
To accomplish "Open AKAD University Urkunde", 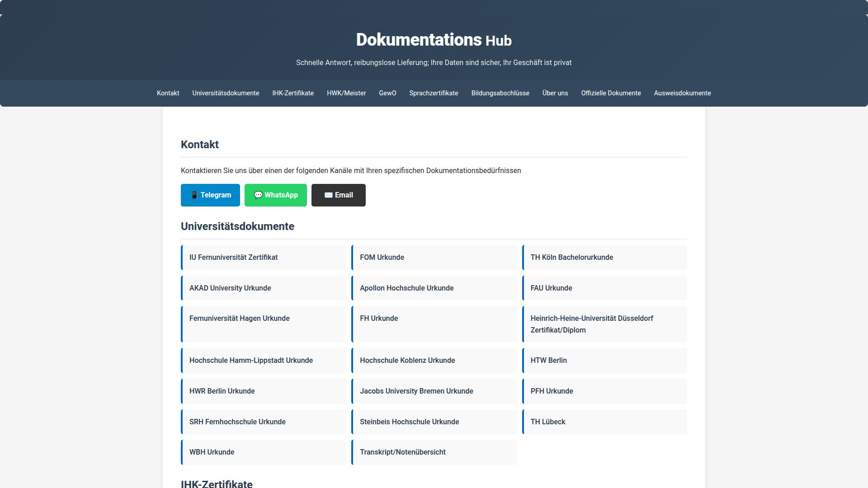I will (263, 288).
